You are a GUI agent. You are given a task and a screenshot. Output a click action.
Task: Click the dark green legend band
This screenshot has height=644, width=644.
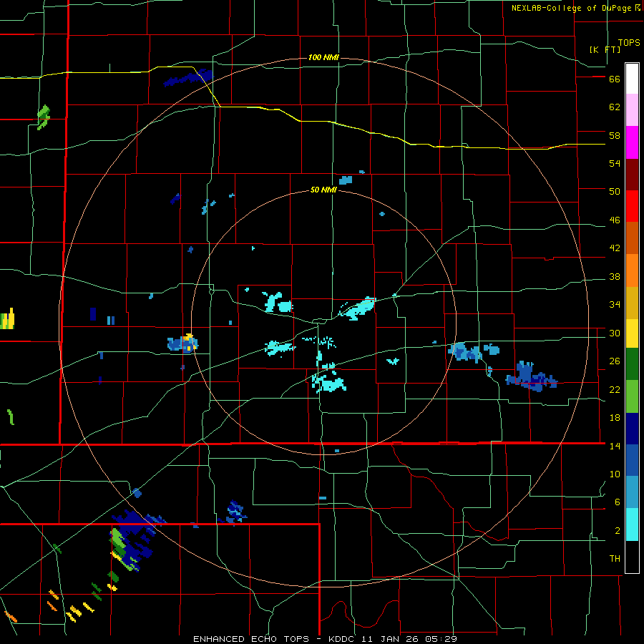click(x=632, y=364)
